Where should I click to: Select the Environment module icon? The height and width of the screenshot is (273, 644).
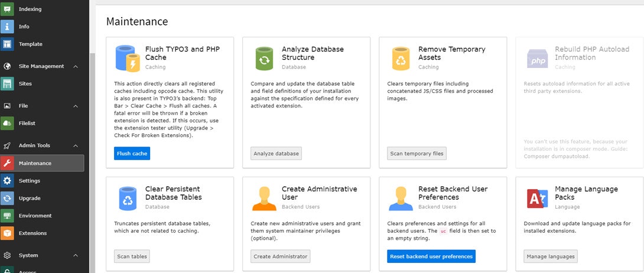7,216
